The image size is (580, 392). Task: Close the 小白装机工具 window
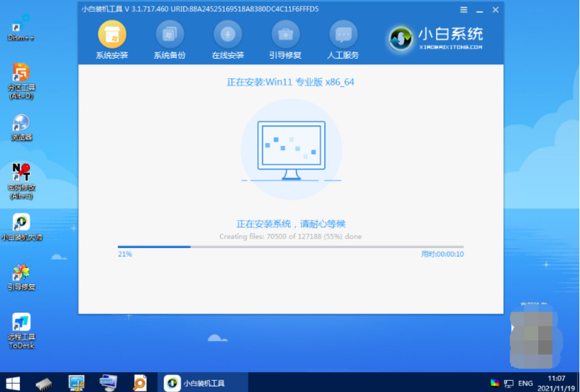pos(496,10)
